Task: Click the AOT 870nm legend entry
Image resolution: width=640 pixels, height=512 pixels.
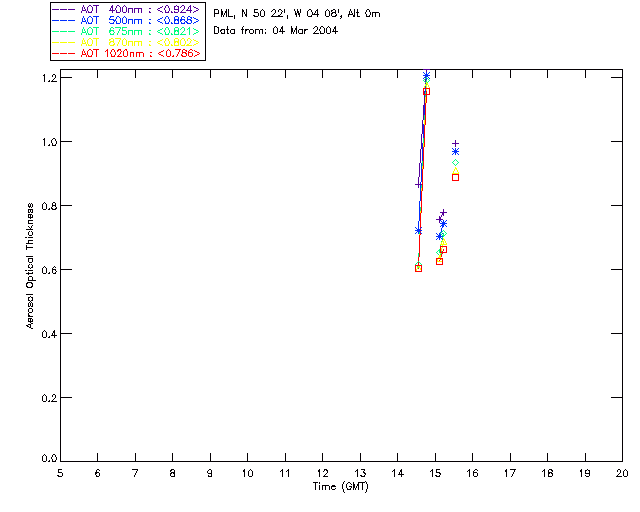Action: pos(127,42)
